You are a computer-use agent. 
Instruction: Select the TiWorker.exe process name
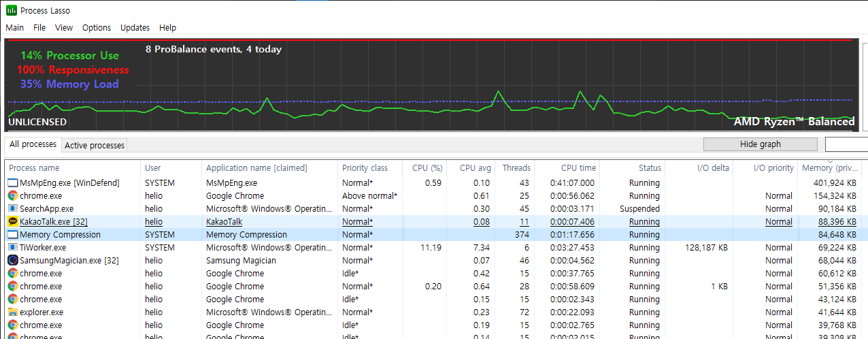pyautogui.click(x=43, y=247)
